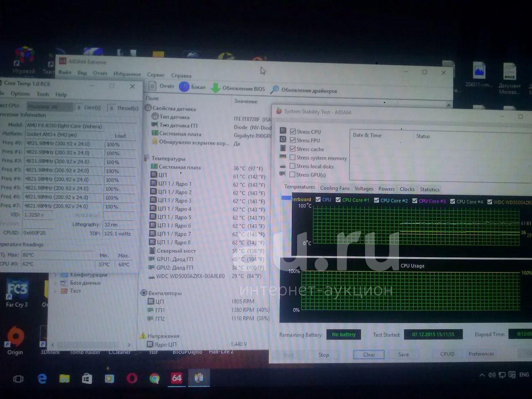Open Windows Store from taskbar
This screenshot has width=532, height=399.
click(87, 379)
